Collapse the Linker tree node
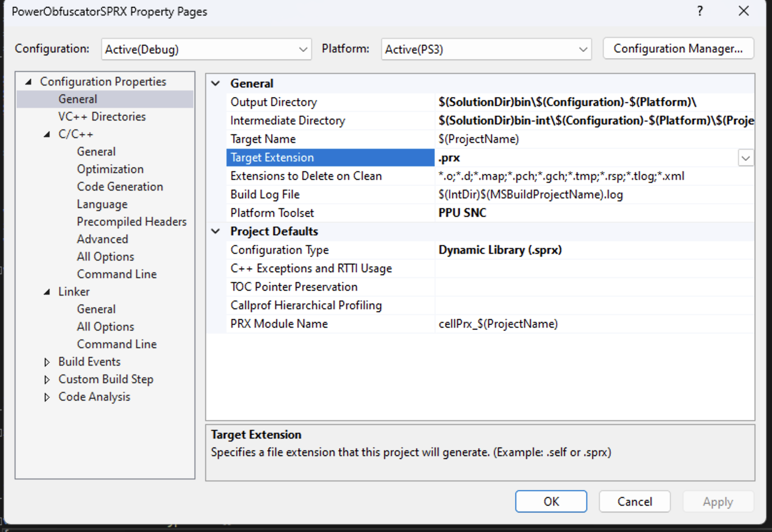The height and width of the screenshot is (532, 772). coord(47,292)
